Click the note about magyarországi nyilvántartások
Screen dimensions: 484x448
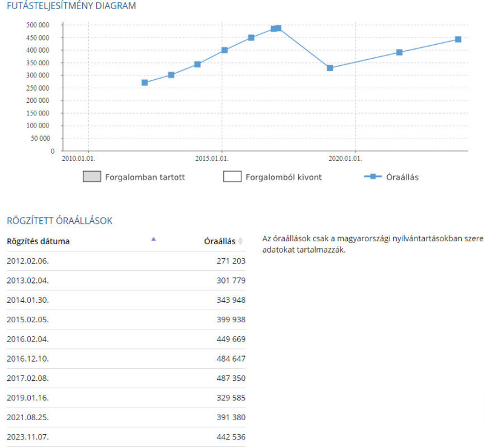(x=373, y=244)
